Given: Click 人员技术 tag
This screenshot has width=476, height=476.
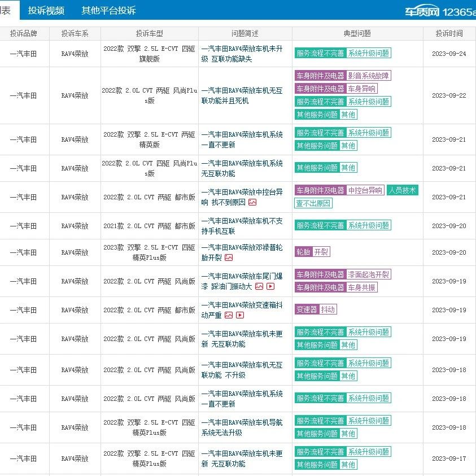Looking at the screenshot, I should [x=403, y=190].
